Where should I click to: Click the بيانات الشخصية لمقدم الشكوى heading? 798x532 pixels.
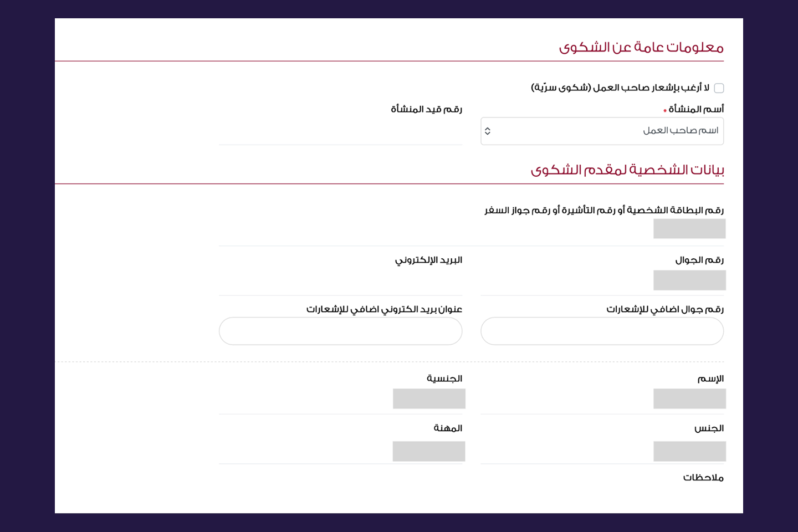[x=627, y=170]
